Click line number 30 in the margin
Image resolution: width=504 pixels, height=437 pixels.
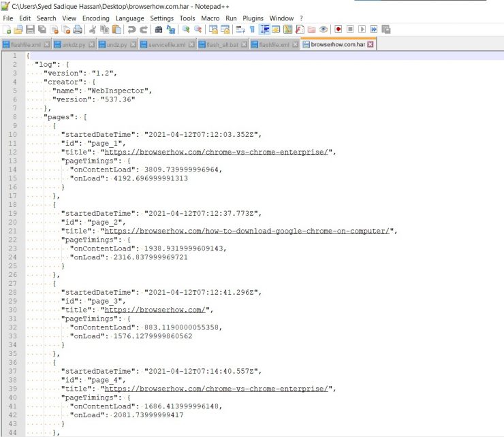click(12, 310)
